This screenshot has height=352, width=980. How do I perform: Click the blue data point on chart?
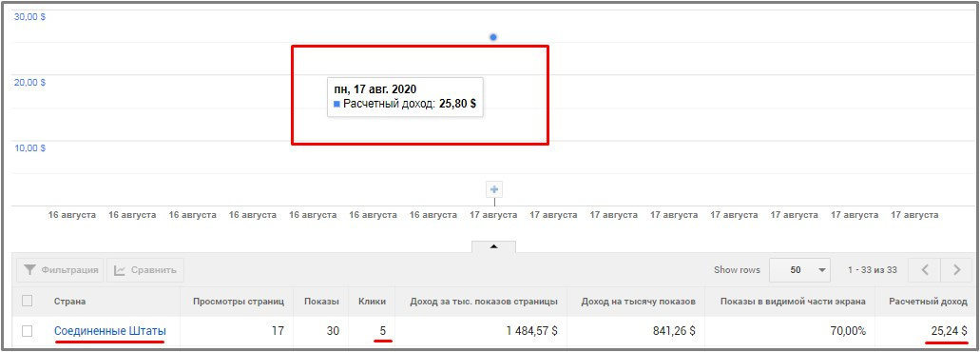coord(493,37)
